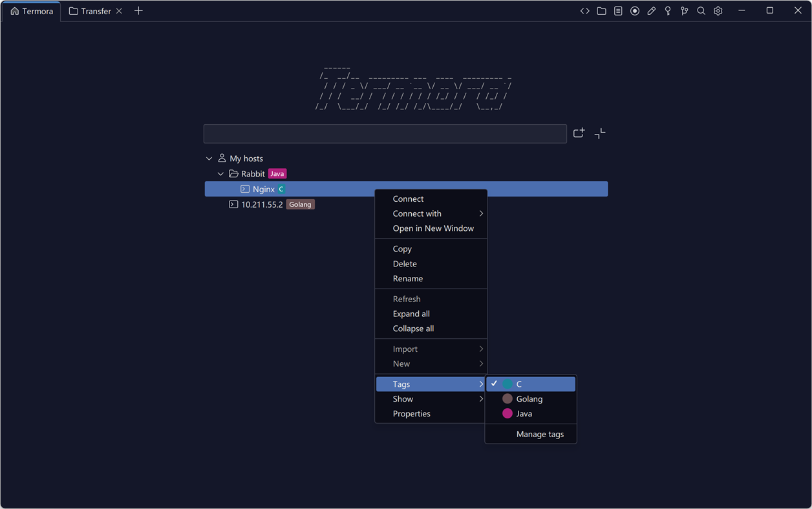
Task: Click the highlight pencil icon in toolbar
Action: point(652,11)
